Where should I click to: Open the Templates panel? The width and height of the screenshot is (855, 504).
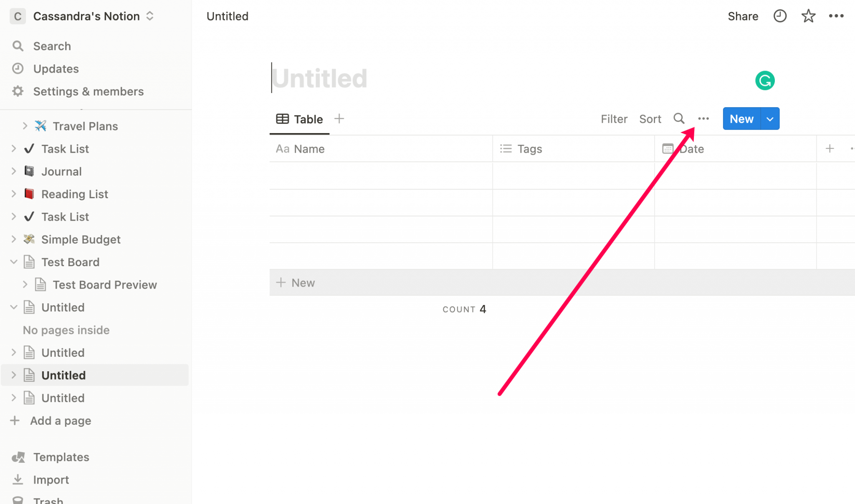(61, 457)
